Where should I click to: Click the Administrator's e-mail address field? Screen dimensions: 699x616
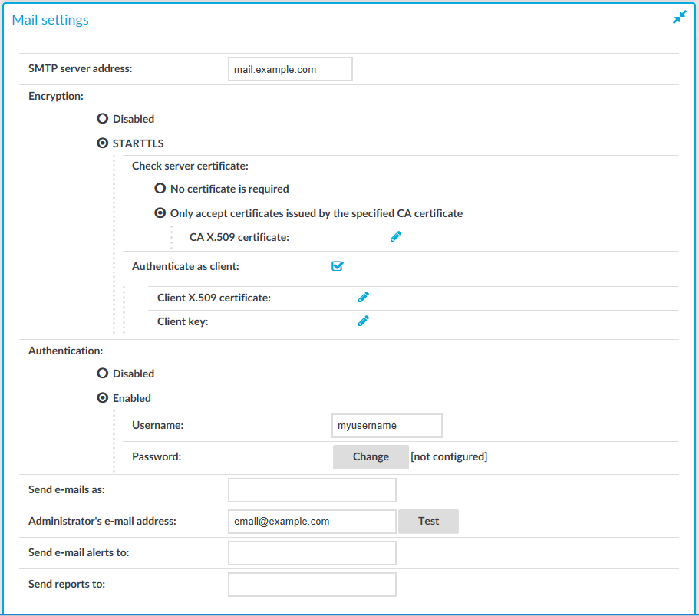312,522
